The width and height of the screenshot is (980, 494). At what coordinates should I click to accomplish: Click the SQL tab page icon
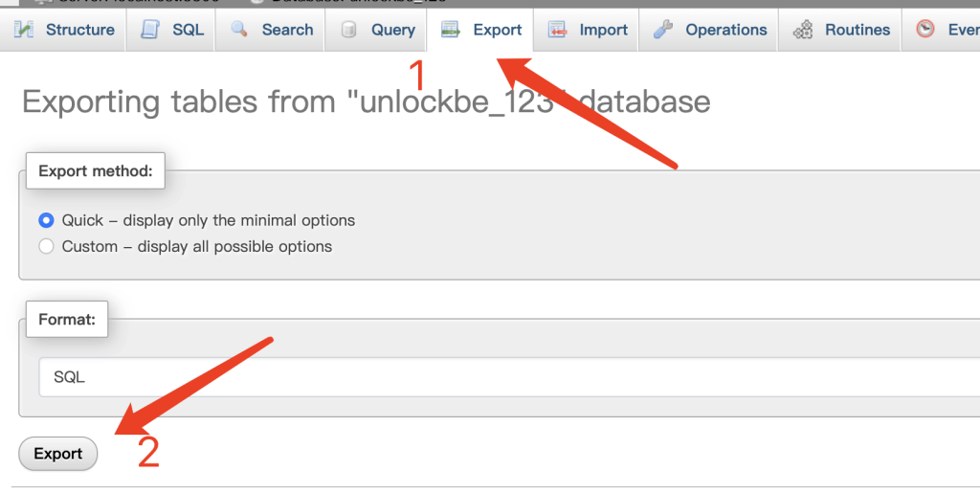coord(150,30)
